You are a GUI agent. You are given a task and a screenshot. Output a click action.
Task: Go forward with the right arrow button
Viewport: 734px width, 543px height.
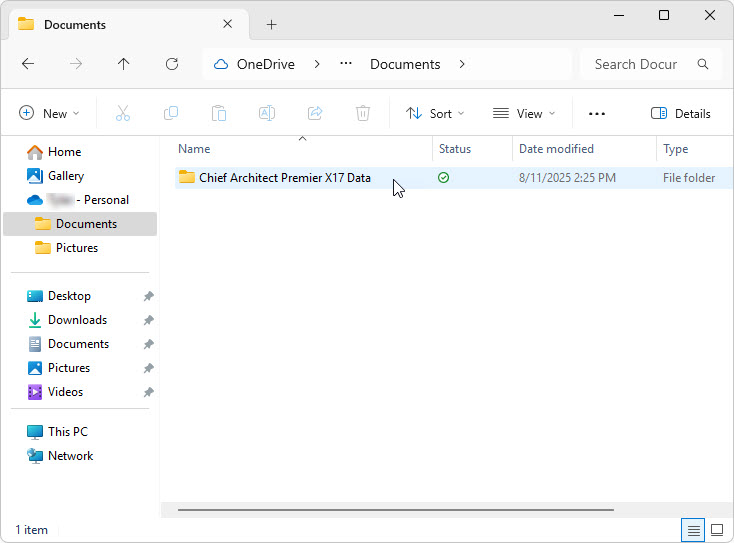pyautogui.click(x=76, y=64)
